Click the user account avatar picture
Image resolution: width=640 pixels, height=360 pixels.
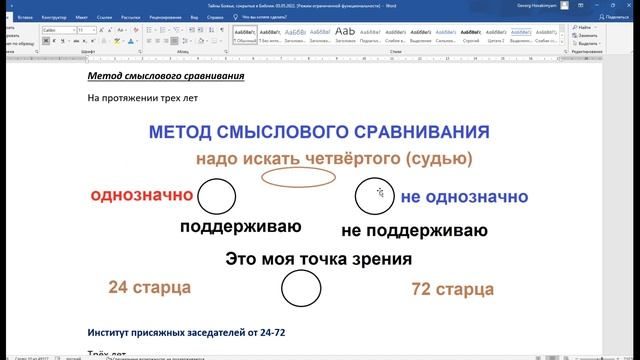tap(564, 5)
